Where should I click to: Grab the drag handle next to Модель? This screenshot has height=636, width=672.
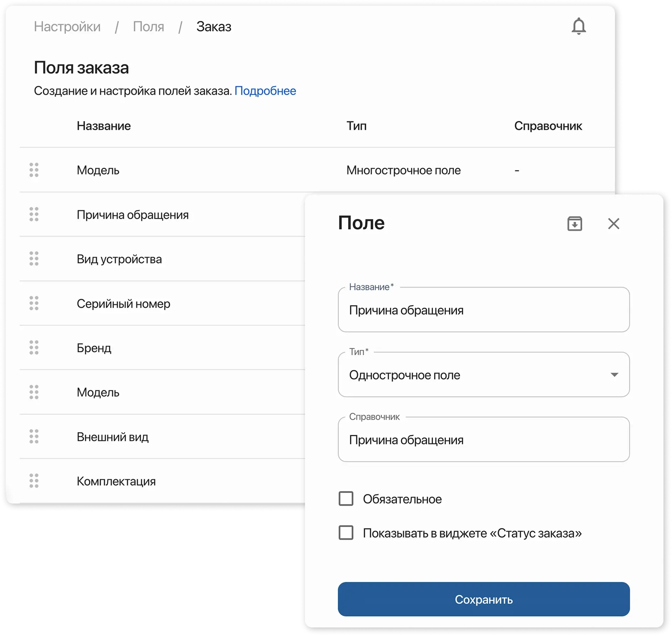[34, 170]
